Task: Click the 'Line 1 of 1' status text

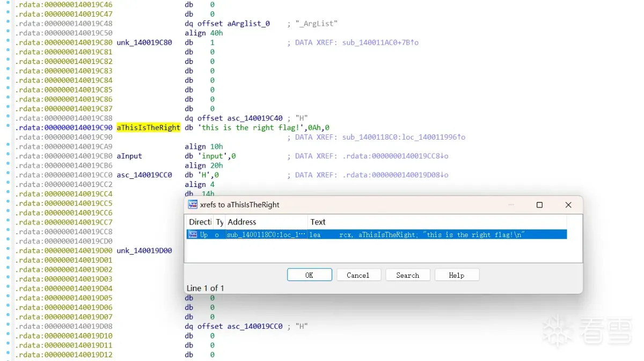Action: click(205, 288)
